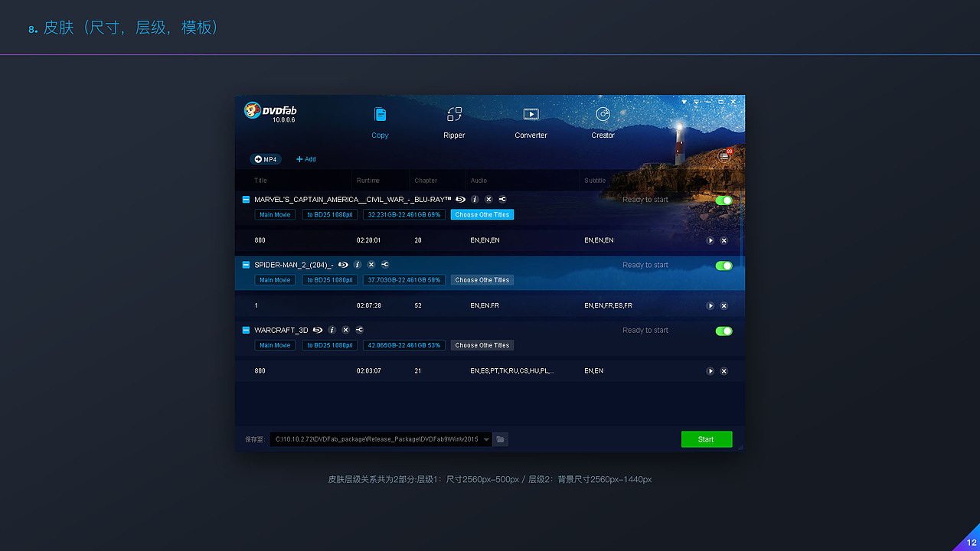This screenshot has height=551, width=980.
Task: Click the 32.231GB size progress indicator
Action: (x=403, y=214)
